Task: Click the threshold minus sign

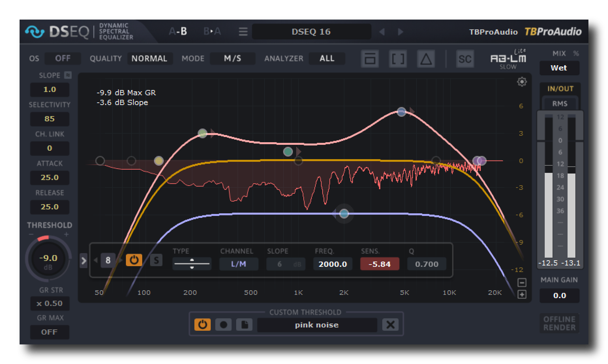Action: pyautogui.click(x=31, y=234)
